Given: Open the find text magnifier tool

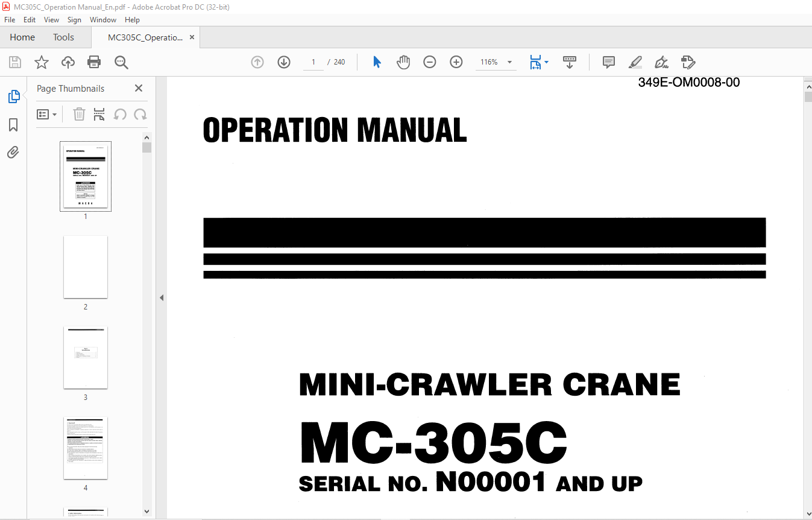Looking at the screenshot, I should (121, 62).
